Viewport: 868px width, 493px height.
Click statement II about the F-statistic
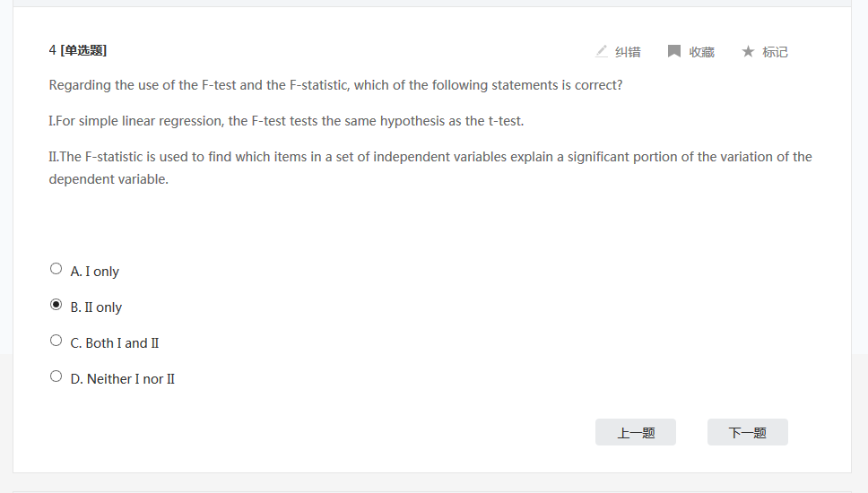(430, 158)
